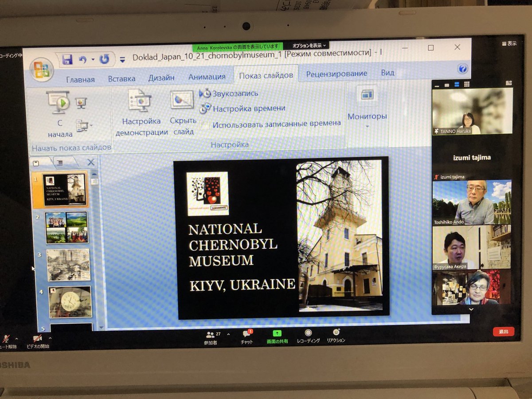Open the Quick Access Toolbar customize dropdown
The image size is (532, 399).
[x=123, y=59]
